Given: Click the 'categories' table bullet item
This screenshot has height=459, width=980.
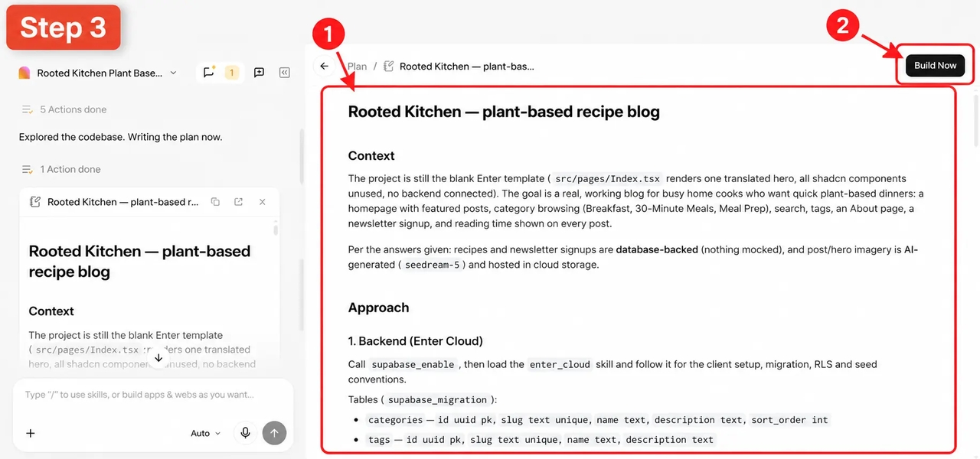Looking at the screenshot, I should point(598,419).
